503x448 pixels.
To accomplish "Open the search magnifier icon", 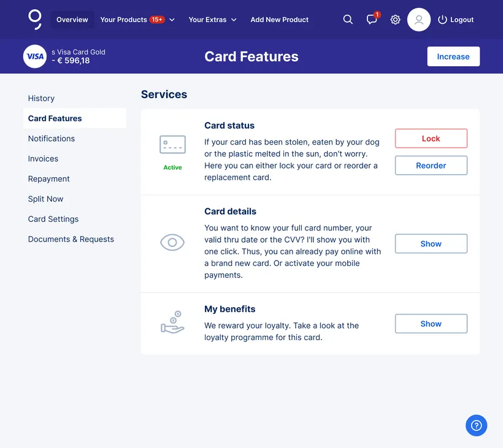I will point(348,20).
